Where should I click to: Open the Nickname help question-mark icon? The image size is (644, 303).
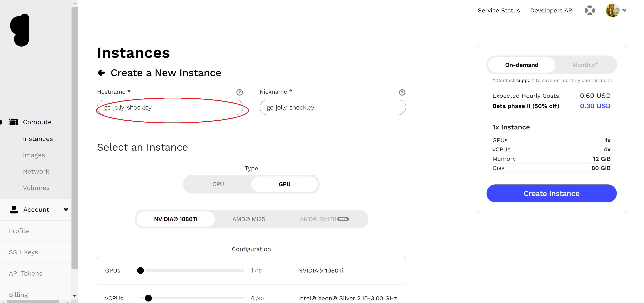pyautogui.click(x=402, y=92)
